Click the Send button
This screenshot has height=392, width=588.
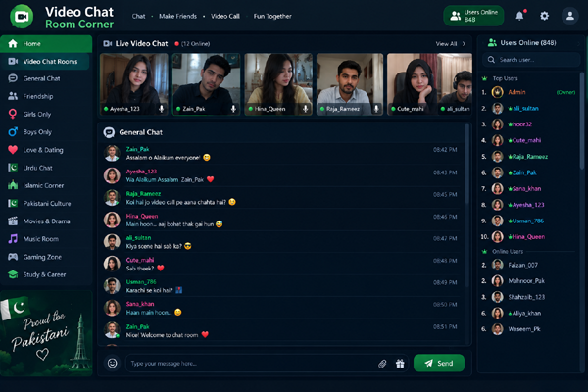[439, 364]
